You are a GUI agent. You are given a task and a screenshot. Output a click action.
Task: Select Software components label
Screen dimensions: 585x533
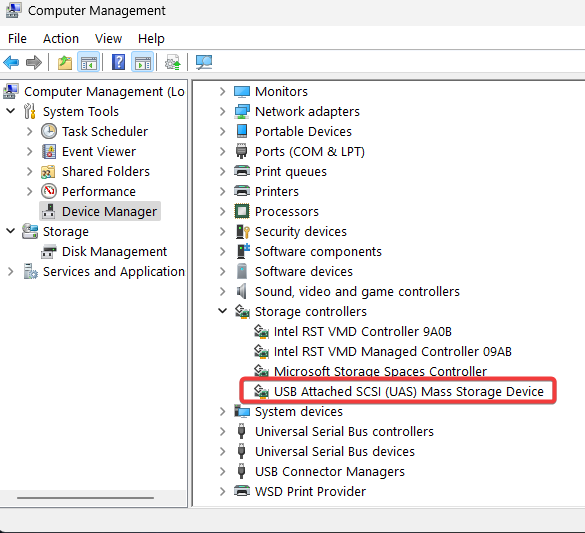pyautogui.click(x=318, y=251)
